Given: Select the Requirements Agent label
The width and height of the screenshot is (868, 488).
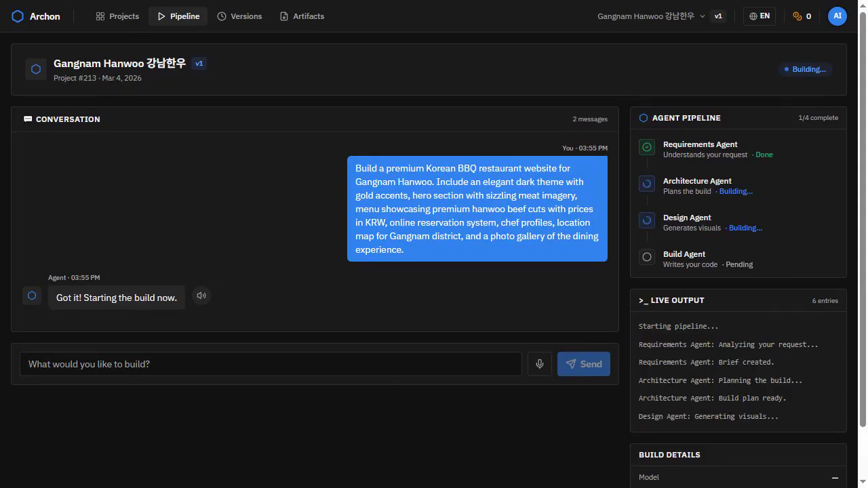Looking at the screenshot, I should [x=700, y=144].
